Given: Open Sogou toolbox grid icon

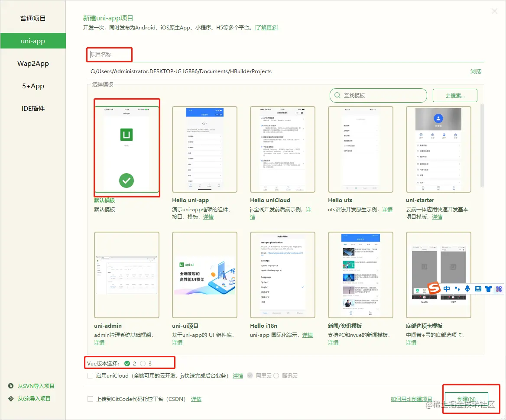Looking at the screenshot, I should tap(499, 289).
